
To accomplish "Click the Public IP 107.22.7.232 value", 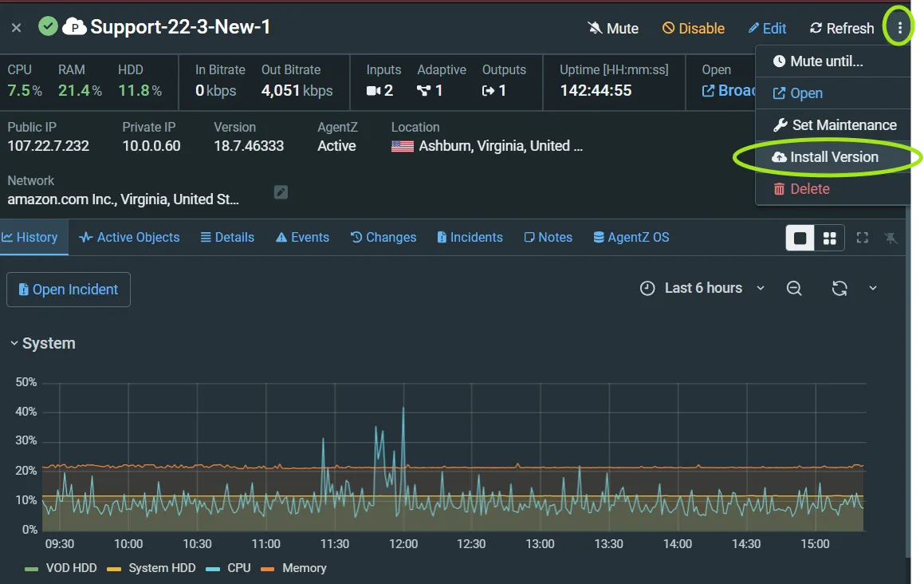I will 49,146.
